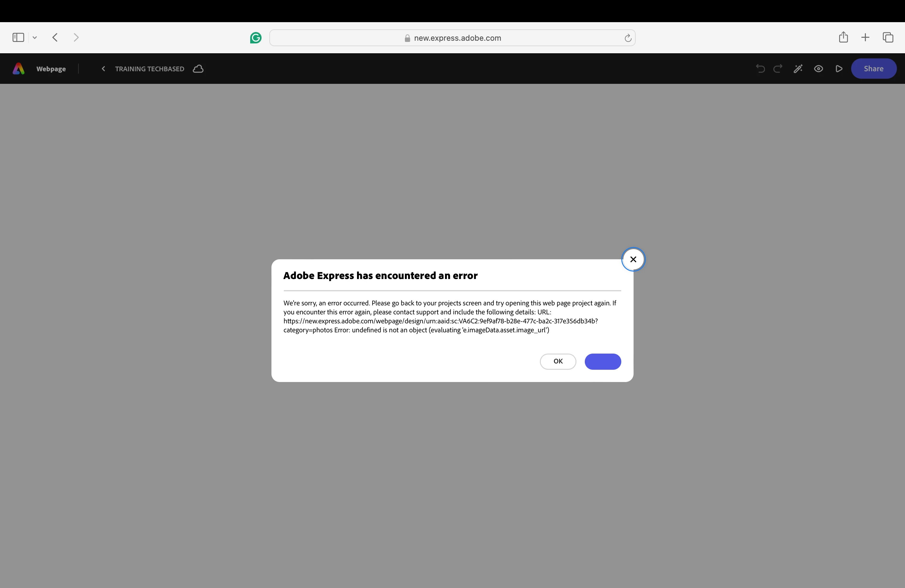Click the Grammarly extension icon
This screenshot has width=905, height=588.
tap(256, 38)
